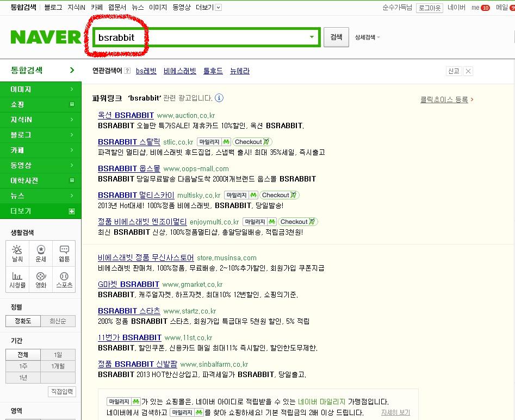
Task: Set period filter to 1일
Action: click(x=58, y=355)
